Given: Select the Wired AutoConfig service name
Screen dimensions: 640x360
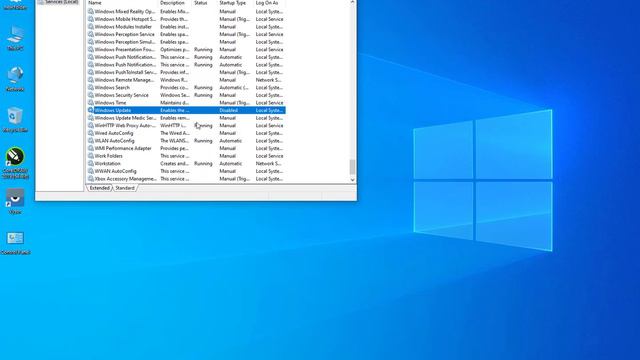Looking at the screenshot, I should [113, 133].
